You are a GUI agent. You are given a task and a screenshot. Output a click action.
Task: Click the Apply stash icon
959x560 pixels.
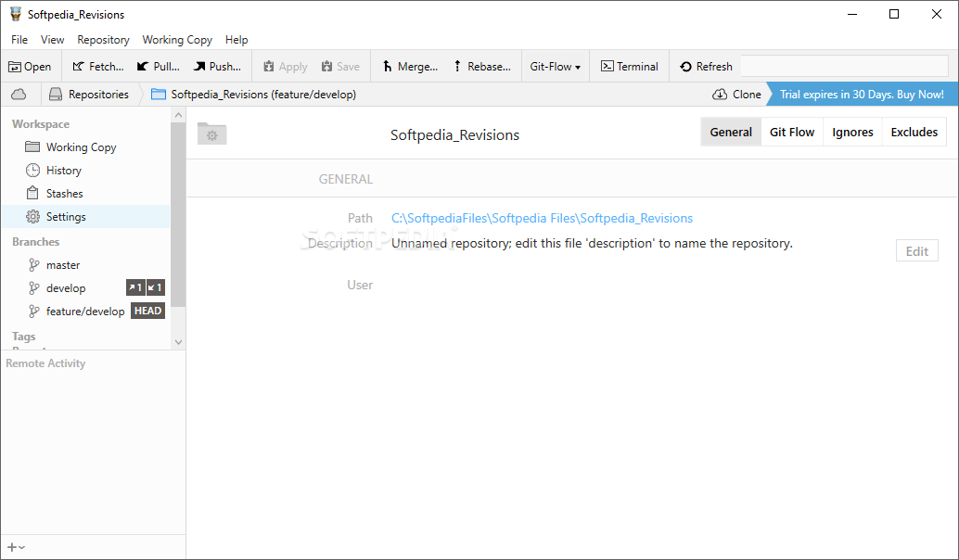click(268, 67)
